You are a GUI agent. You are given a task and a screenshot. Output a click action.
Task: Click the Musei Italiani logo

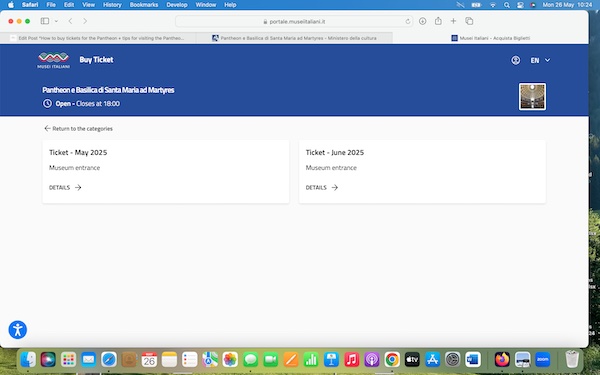[54, 60]
